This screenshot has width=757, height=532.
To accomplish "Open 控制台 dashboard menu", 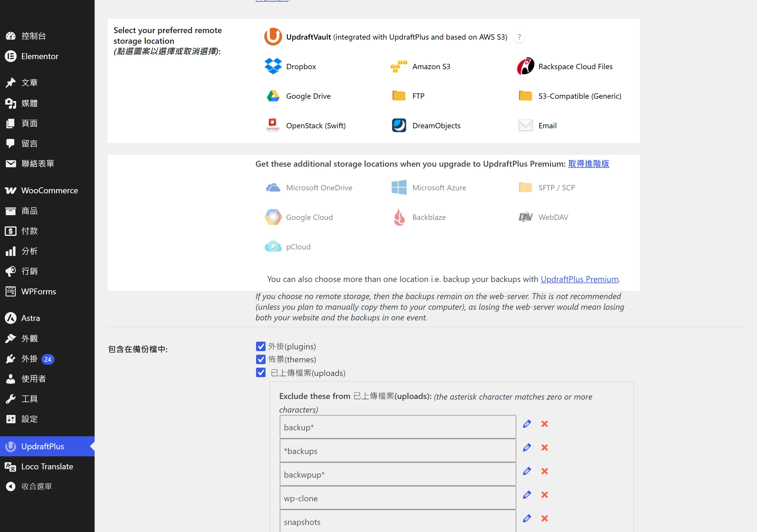I will (x=47, y=36).
